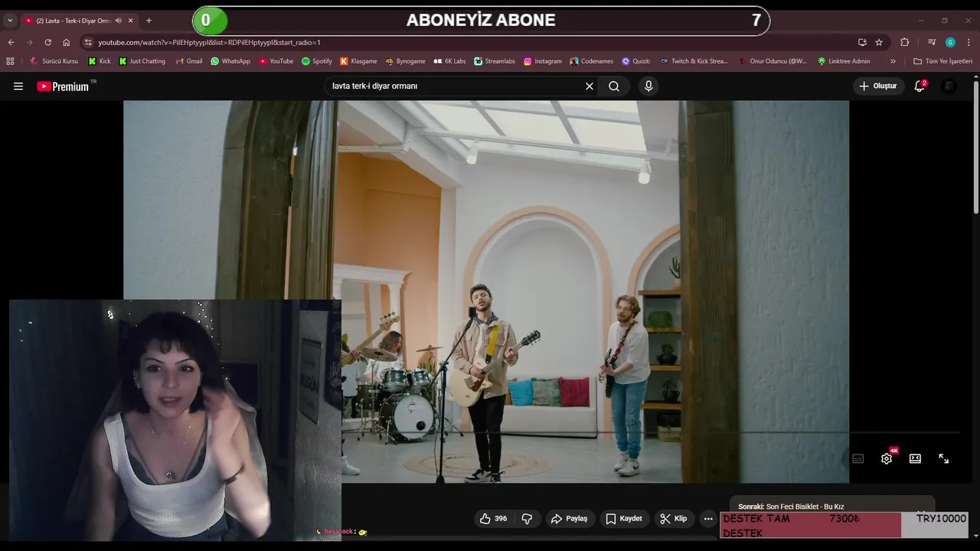
Task: Open a new browser tab
Action: coord(149,21)
